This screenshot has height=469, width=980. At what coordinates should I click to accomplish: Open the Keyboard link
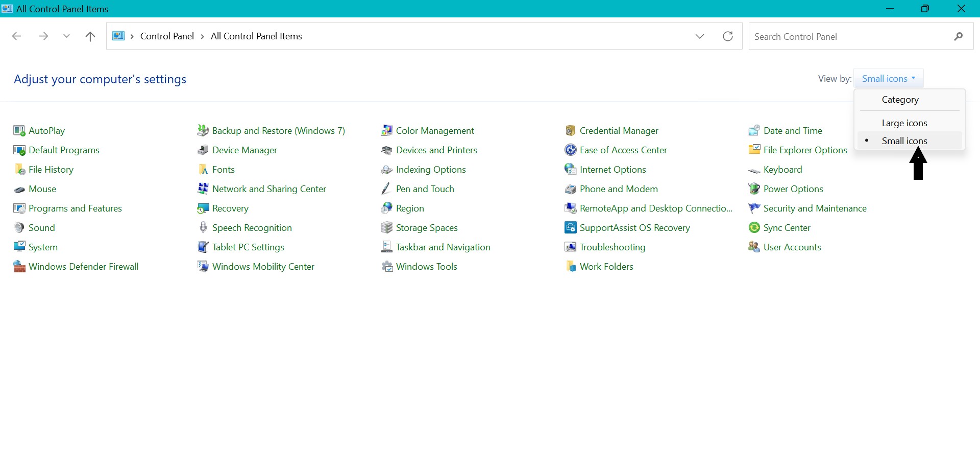pyautogui.click(x=783, y=170)
